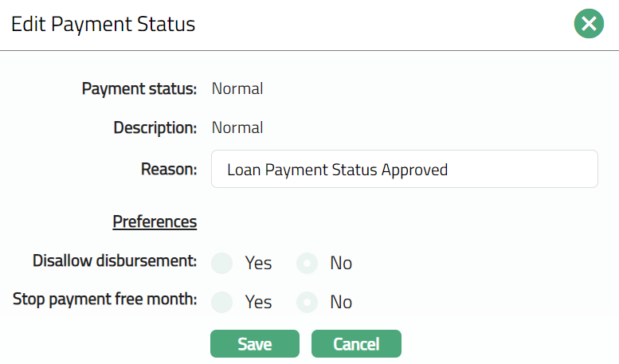Click the No text label for Stop payment free month
This screenshot has width=619, height=364.
point(341,302)
